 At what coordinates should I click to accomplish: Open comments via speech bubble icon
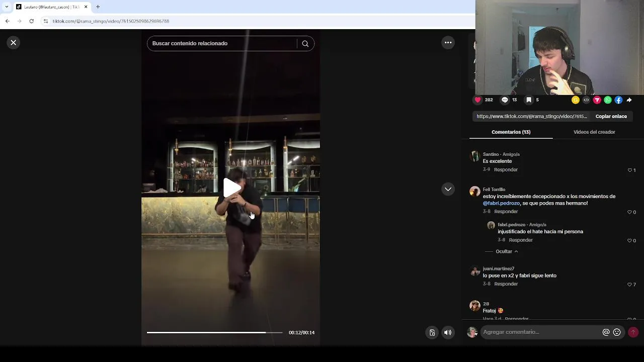[x=505, y=100]
